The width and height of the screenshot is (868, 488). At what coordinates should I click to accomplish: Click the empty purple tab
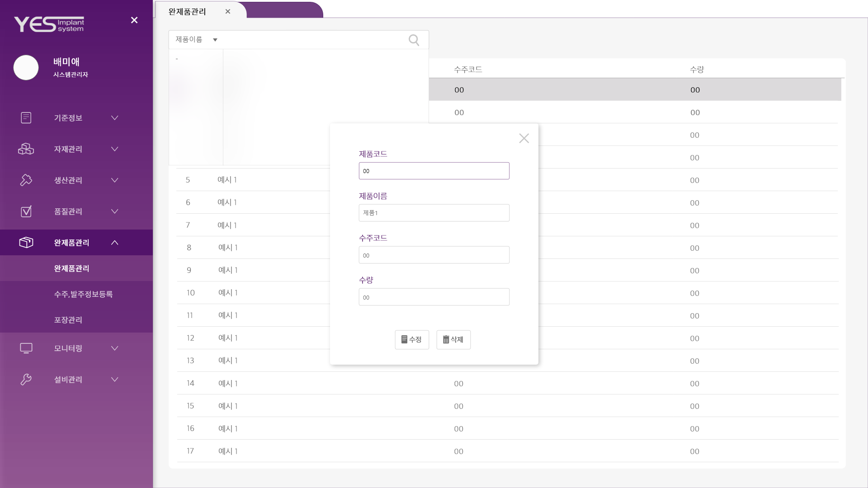click(285, 10)
